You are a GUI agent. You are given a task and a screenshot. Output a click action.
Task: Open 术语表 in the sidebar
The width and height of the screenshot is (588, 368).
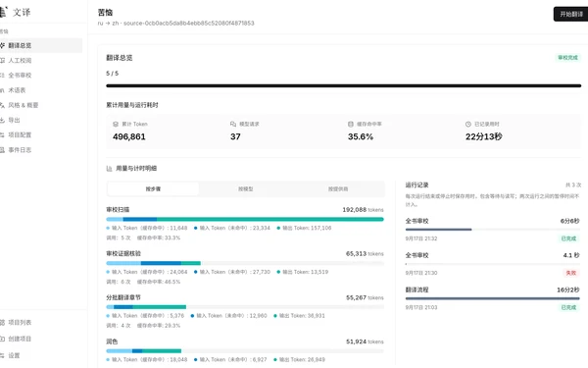40,90
